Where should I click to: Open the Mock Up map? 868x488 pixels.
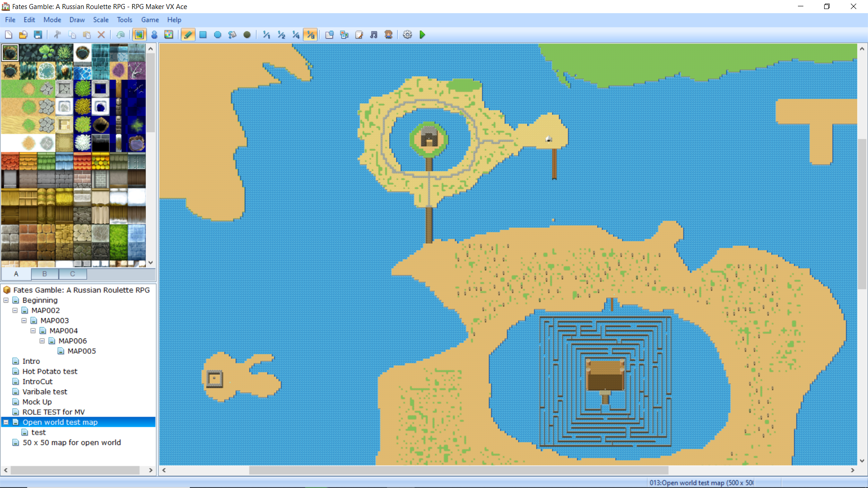click(x=37, y=402)
